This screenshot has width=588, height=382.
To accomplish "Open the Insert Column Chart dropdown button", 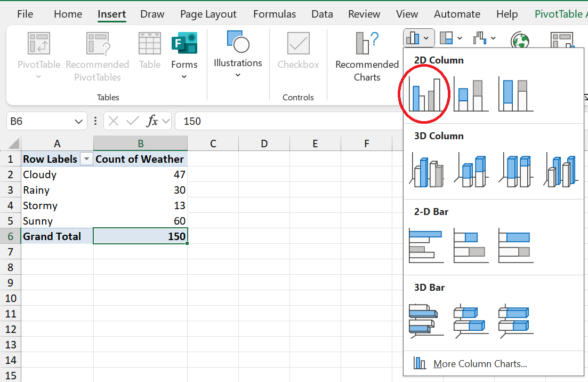I will 418,38.
